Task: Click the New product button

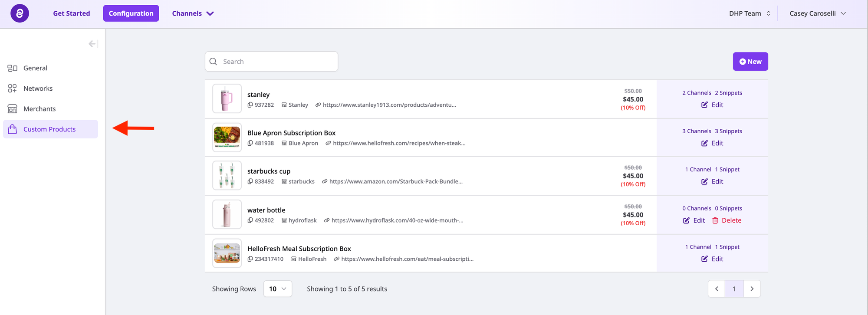Action: point(750,62)
